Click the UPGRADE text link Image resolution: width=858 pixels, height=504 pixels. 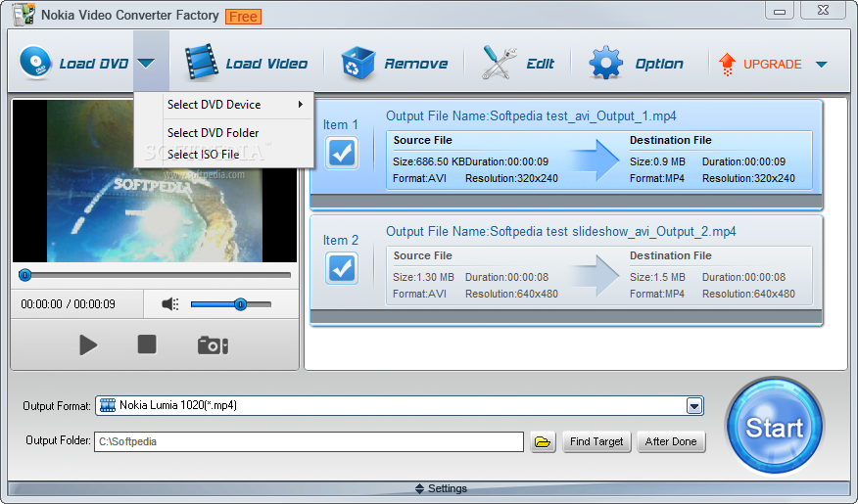(x=772, y=64)
